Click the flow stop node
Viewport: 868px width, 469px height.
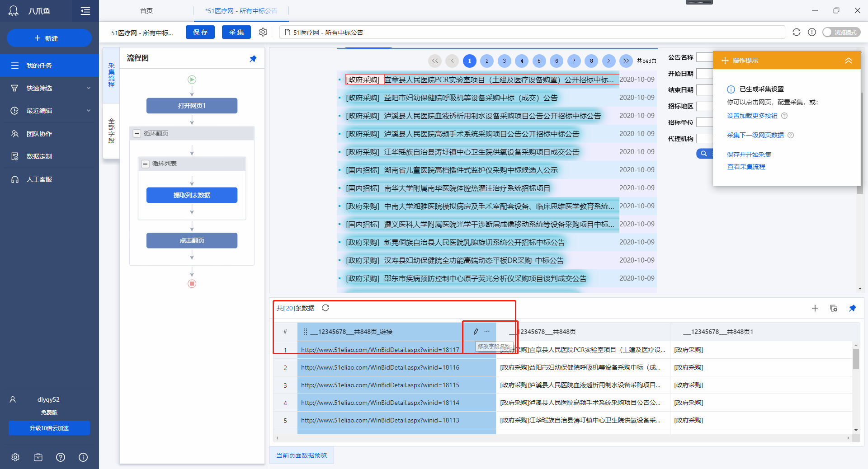192,284
